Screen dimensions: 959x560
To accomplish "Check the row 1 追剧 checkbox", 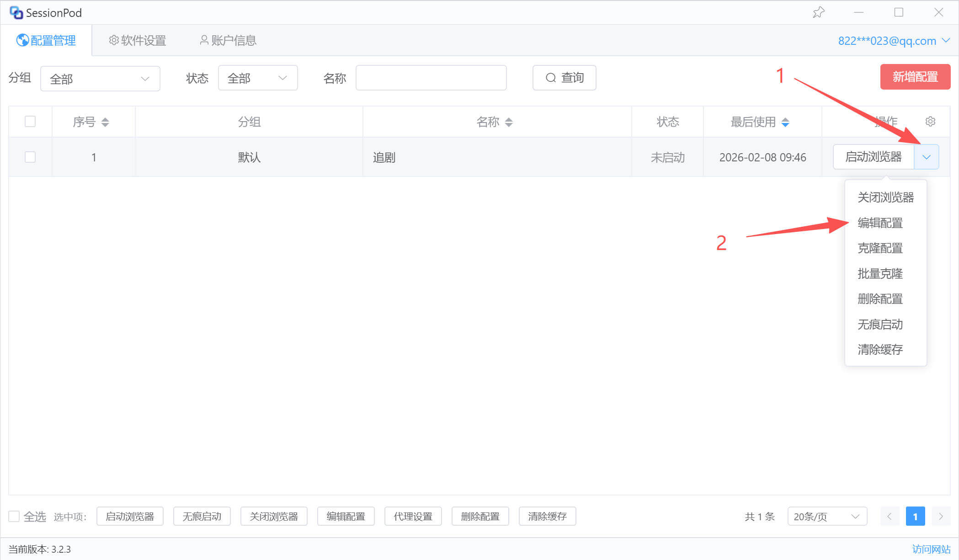I will 30,157.
